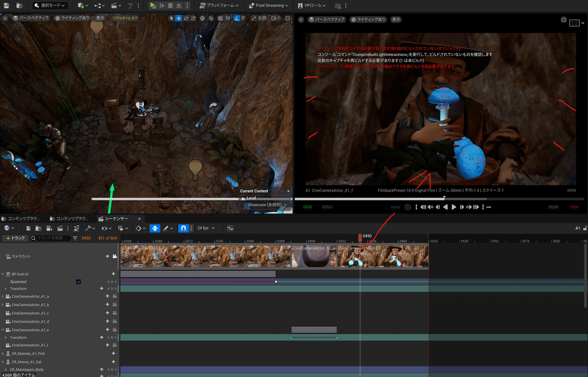Click the ライティングあり view mode button in left viewport

(x=72, y=18)
